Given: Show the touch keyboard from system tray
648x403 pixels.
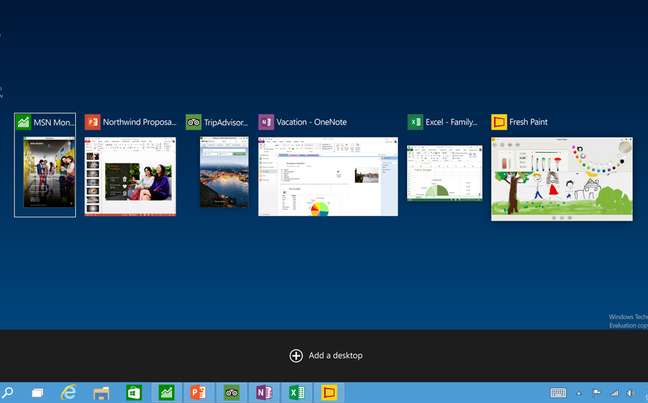Looking at the screenshot, I should pyautogui.click(x=558, y=393).
